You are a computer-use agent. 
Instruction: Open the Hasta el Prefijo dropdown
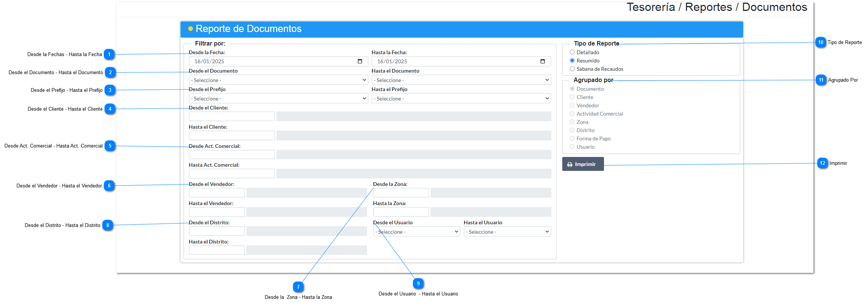tap(461, 98)
